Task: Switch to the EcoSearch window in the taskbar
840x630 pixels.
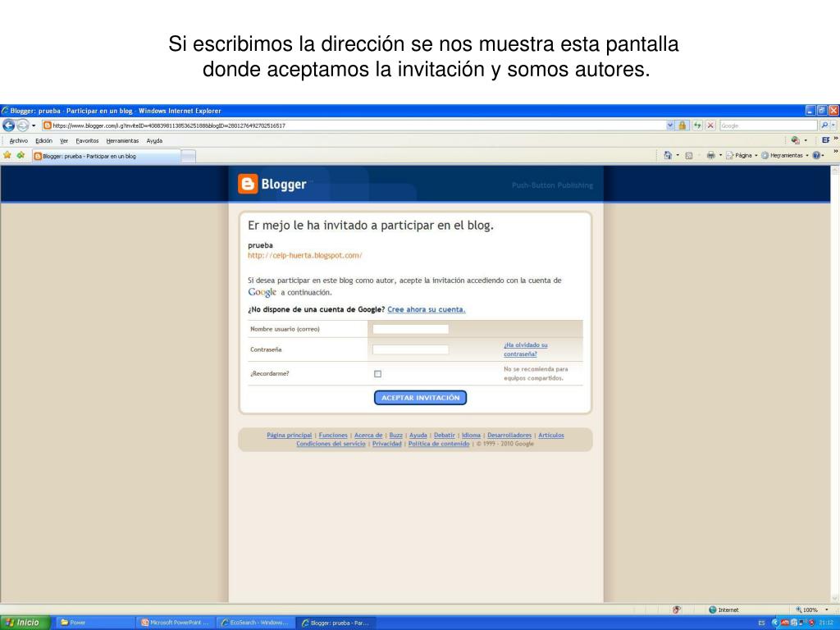Action: (256, 623)
